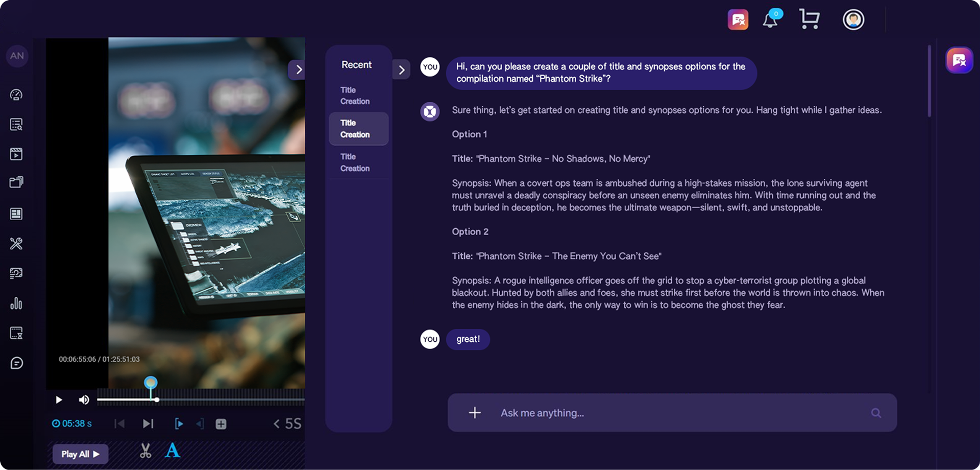This screenshot has width=980, height=470.
Task: Open the video clip player icon in sidebar
Action: pos(16,154)
